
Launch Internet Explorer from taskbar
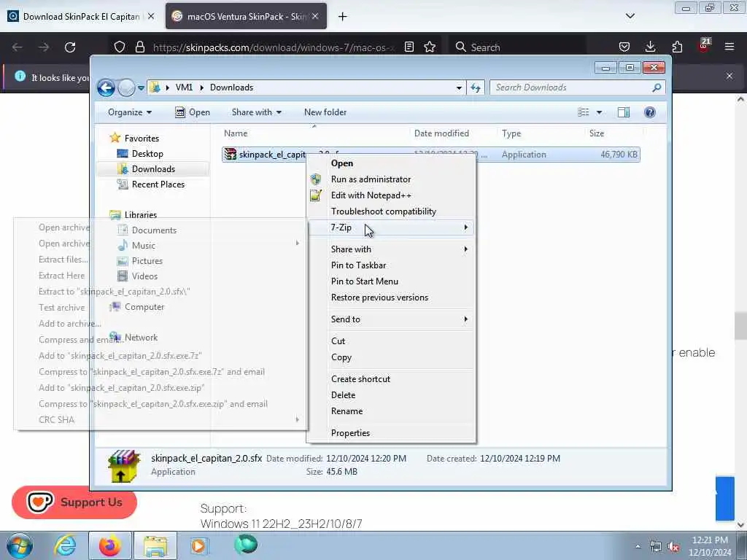65,545
